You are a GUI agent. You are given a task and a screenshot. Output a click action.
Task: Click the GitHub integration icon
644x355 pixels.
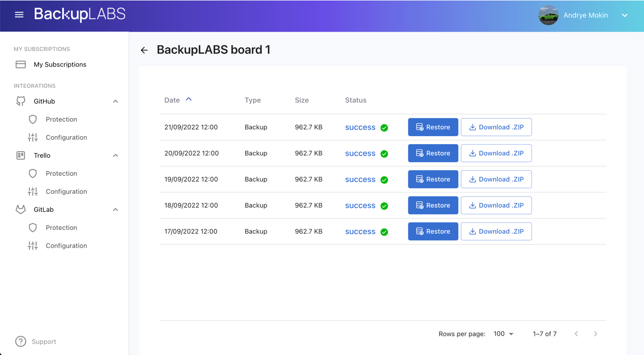(20, 101)
